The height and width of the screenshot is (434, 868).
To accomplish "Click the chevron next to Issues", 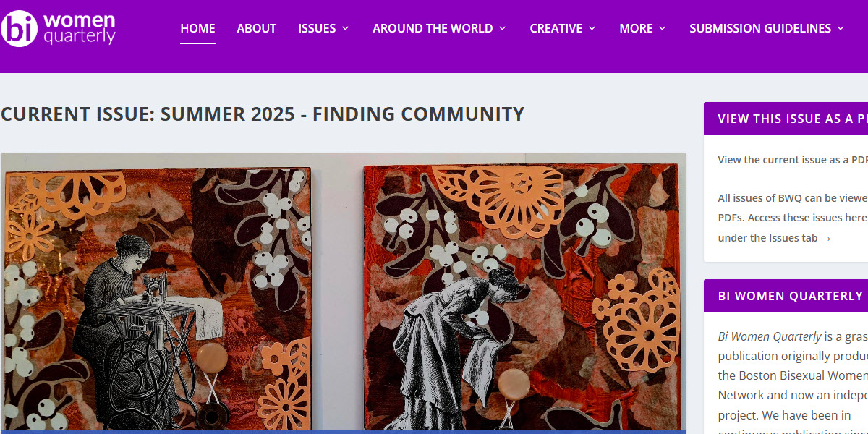I will (345, 28).
